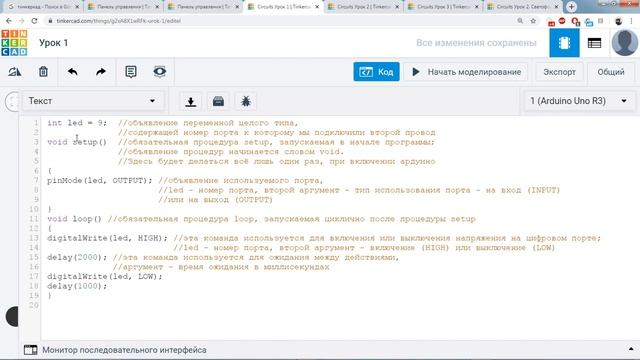Open the Текст code mode dropdown
This screenshot has width=640, height=360.
93,101
